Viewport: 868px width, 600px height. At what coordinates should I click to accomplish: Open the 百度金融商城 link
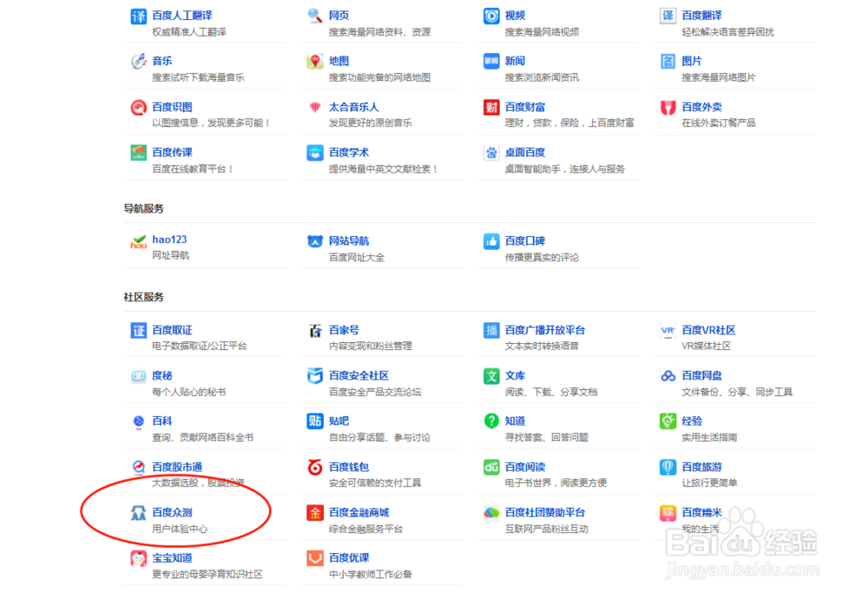[x=358, y=512]
